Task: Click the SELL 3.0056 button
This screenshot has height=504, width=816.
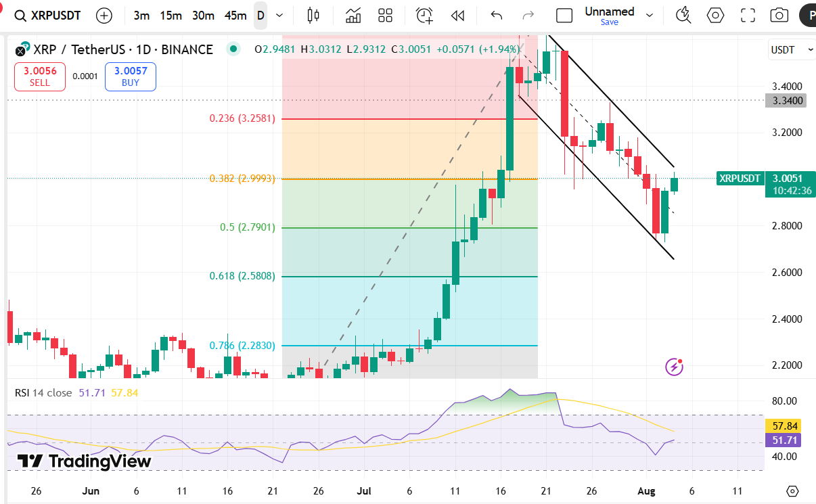Action: 40,76
